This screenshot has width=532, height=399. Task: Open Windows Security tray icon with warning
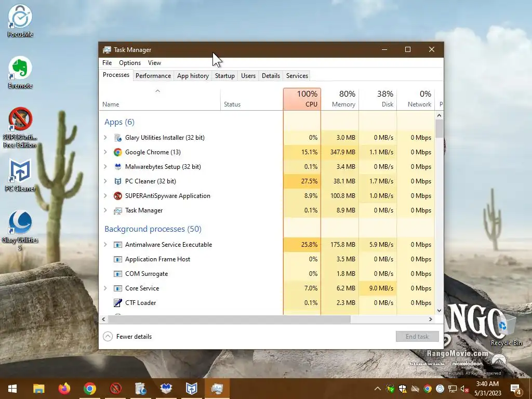tap(403, 389)
